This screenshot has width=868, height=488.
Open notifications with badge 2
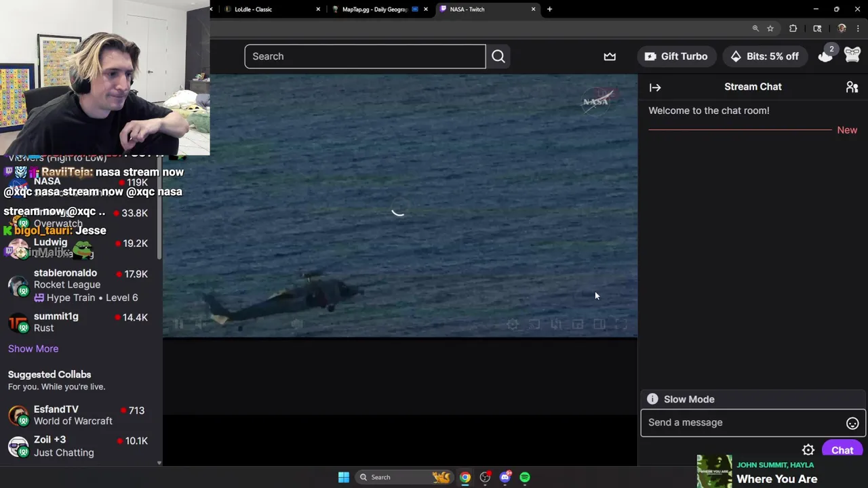click(x=825, y=56)
